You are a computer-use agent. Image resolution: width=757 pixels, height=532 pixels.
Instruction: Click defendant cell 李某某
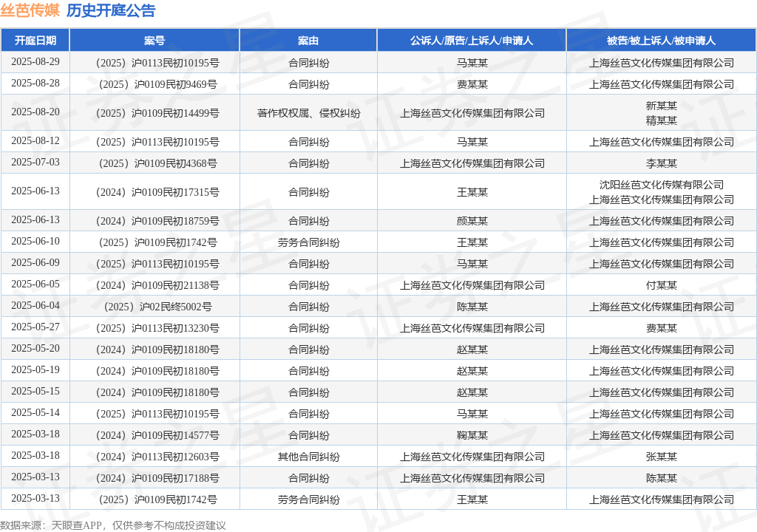coord(662,163)
